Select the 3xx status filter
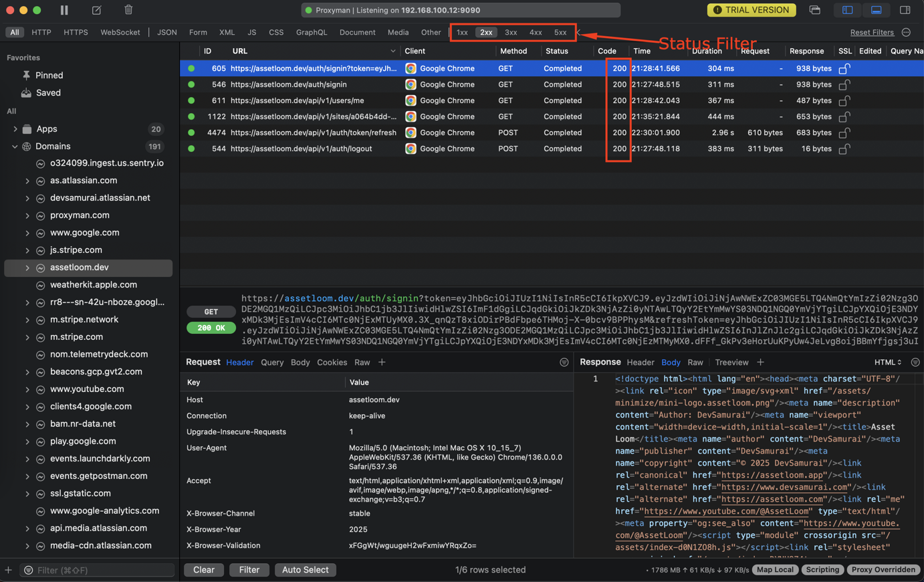 pyautogui.click(x=511, y=32)
